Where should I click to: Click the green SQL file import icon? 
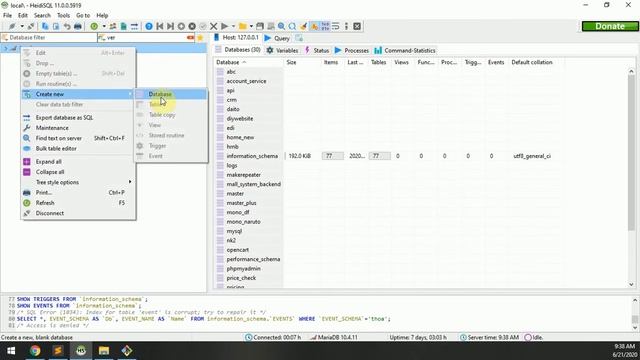tap(123, 26)
